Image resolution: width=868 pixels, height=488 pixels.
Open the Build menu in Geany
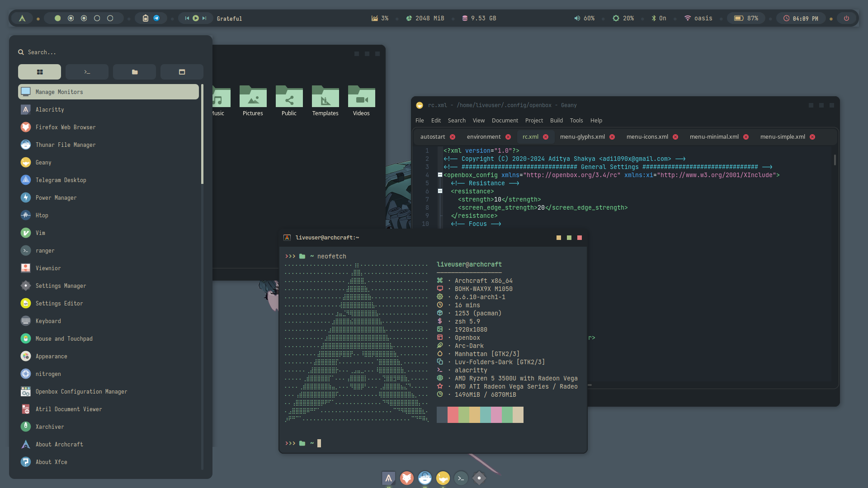tap(556, 121)
